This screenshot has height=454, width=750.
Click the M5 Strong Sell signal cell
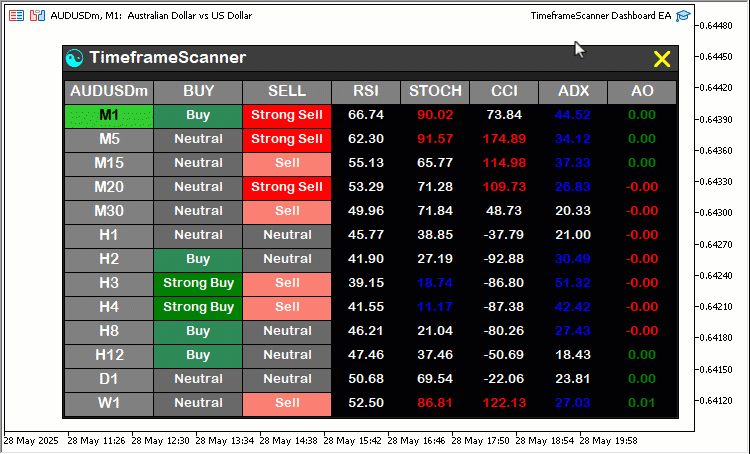(287, 140)
